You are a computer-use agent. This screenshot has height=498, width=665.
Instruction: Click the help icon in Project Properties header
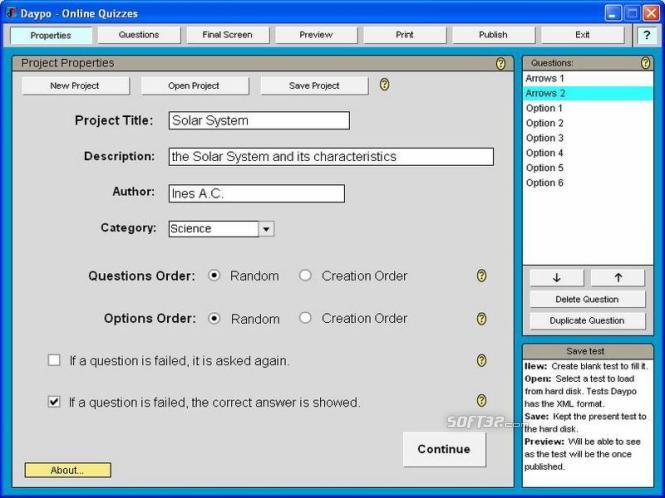pyautogui.click(x=500, y=63)
